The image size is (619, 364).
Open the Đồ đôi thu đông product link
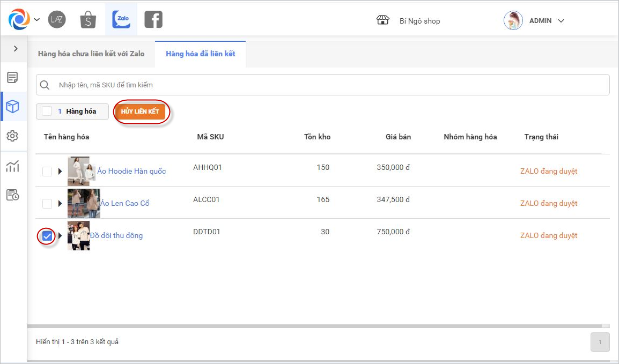[116, 236]
